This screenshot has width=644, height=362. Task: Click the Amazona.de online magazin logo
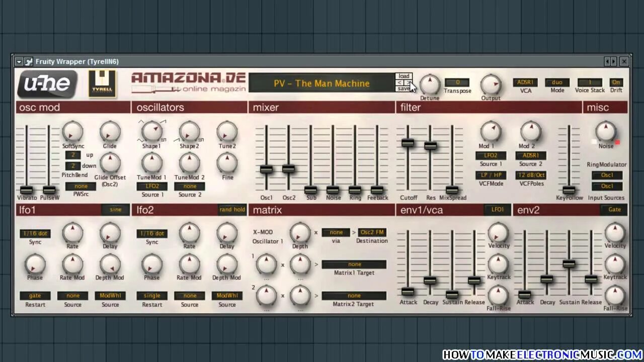[189, 82]
